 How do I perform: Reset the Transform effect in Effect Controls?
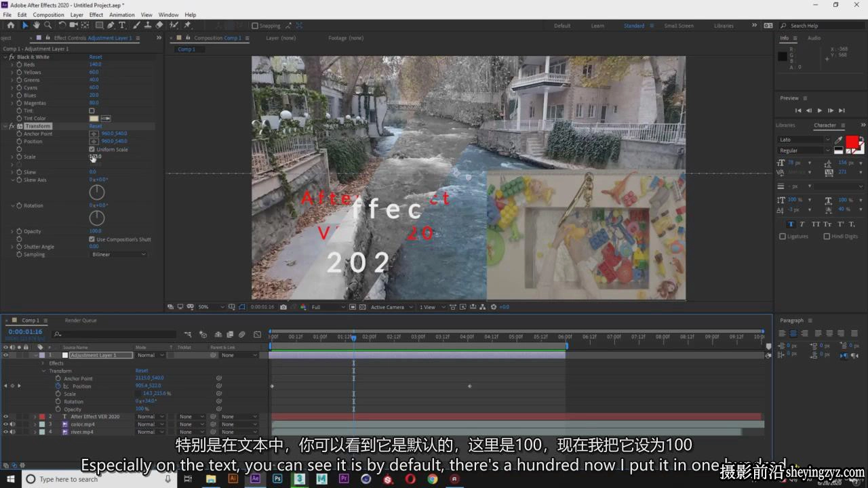click(x=96, y=126)
